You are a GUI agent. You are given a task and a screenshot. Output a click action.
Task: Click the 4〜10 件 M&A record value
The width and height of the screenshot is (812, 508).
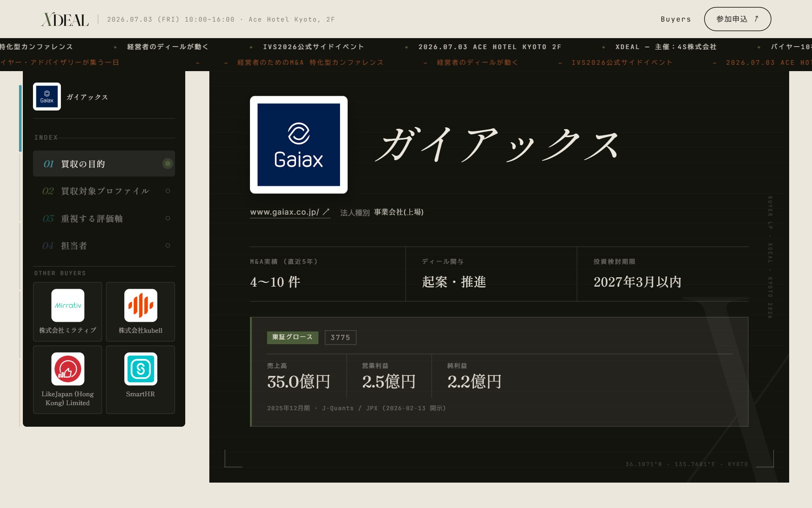click(x=275, y=282)
